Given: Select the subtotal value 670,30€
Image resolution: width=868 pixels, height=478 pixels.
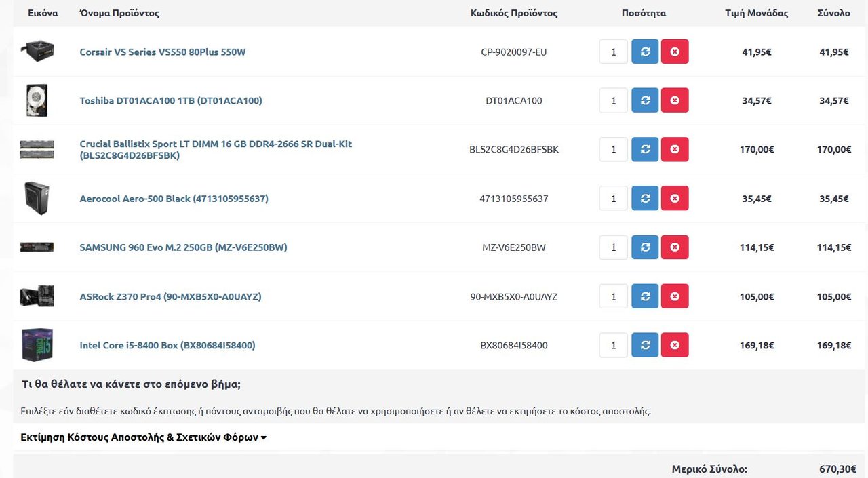Looking at the screenshot, I should [x=837, y=469].
